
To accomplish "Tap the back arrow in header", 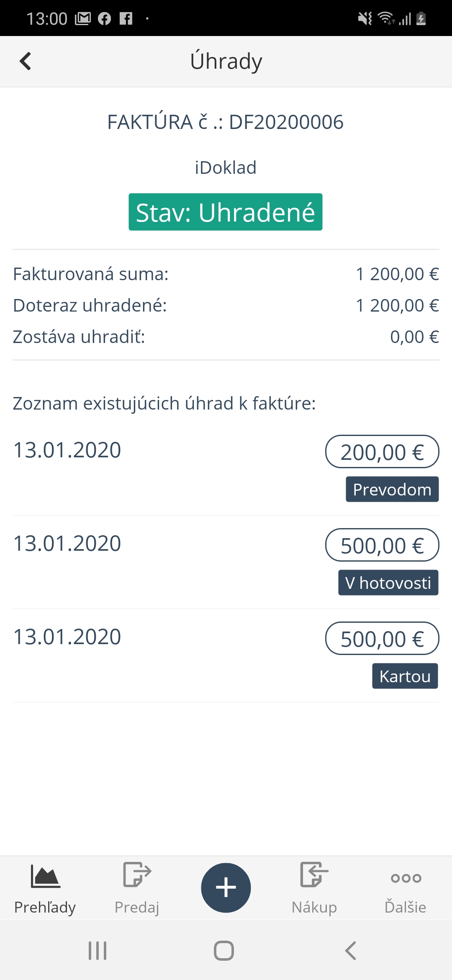I will pos(26,61).
